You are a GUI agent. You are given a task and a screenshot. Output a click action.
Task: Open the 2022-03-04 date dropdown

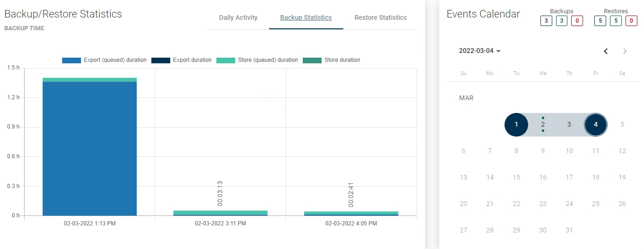tap(480, 51)
